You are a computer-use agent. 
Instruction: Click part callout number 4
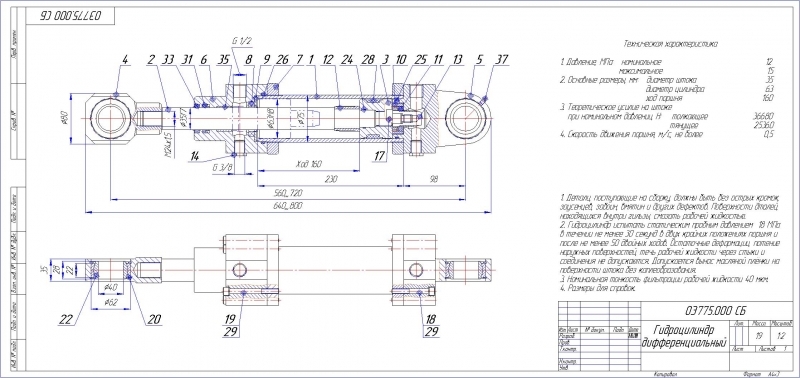[125, 60]
